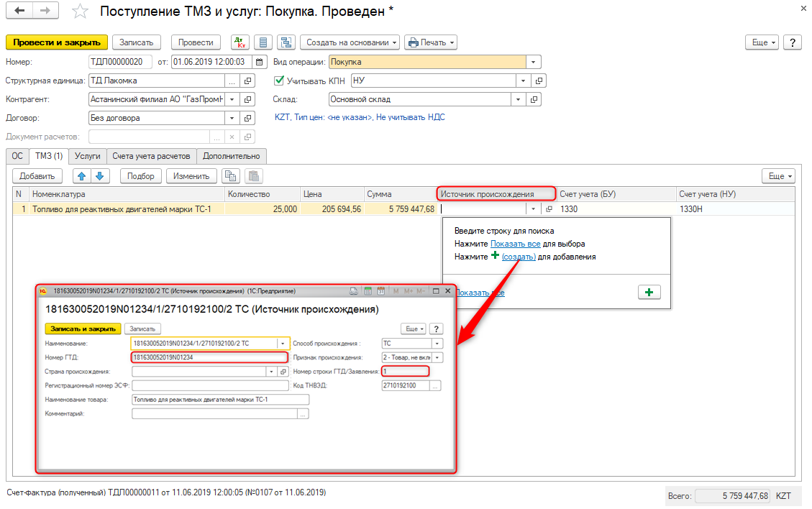Open the Дт/Кт postings icon
The height and width of the screenshot is (509, 812).
click(x=239, y=42)
